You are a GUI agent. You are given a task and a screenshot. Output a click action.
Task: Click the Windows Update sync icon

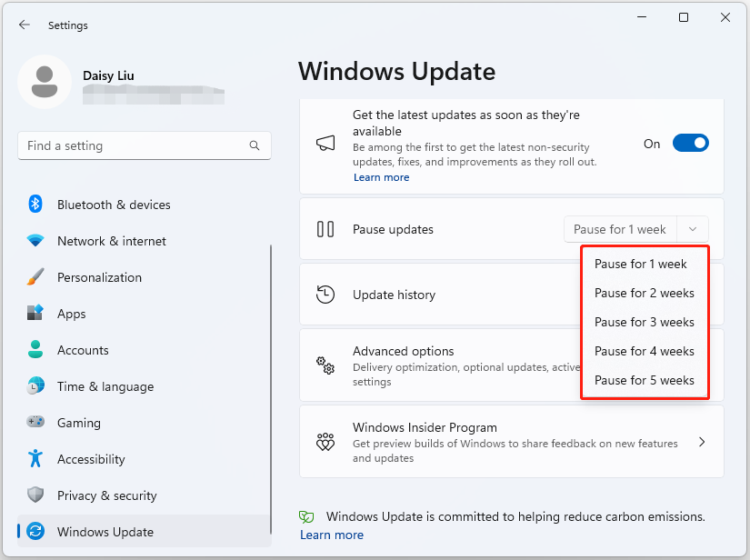coord(35,531)
